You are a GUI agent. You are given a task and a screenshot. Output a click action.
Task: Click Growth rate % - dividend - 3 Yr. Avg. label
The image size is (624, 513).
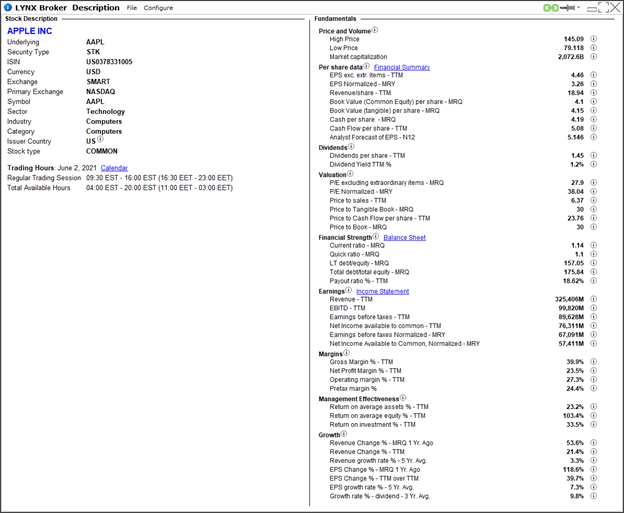pos(380,496)
